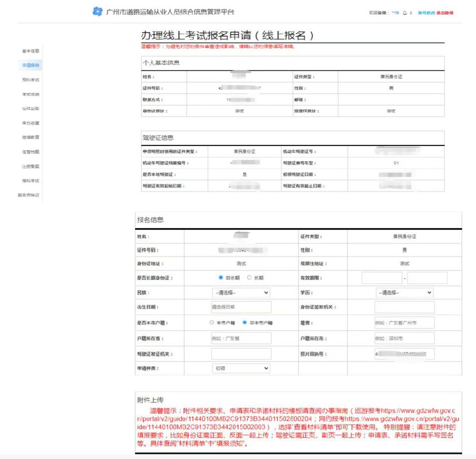Click the red 温馨提示 warning under title
The image size is (476, 459).
pos(218,46)
